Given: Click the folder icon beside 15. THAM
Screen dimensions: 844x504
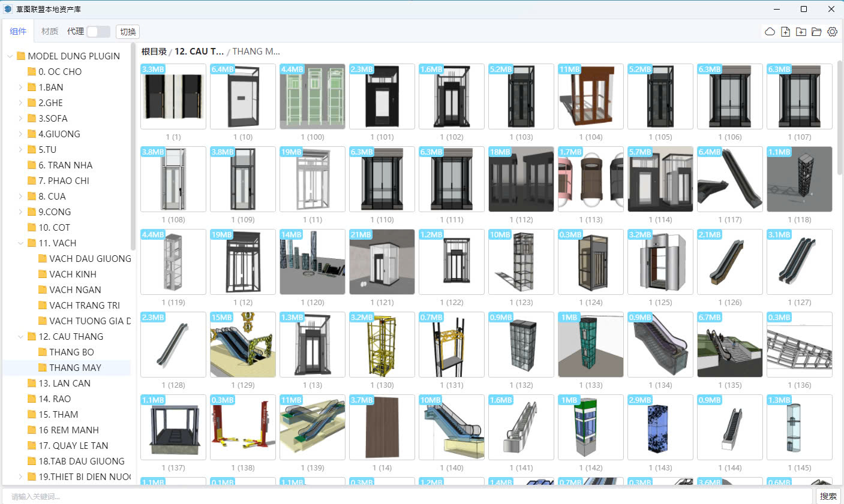Looking at the screenshot, I should coord(32,414).
